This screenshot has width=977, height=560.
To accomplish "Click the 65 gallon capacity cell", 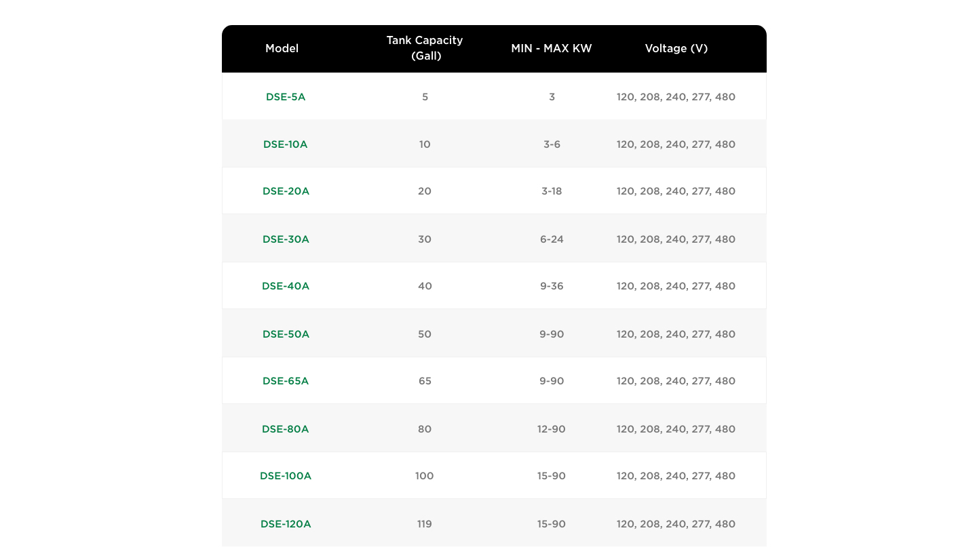I will (x=425, y=381).
